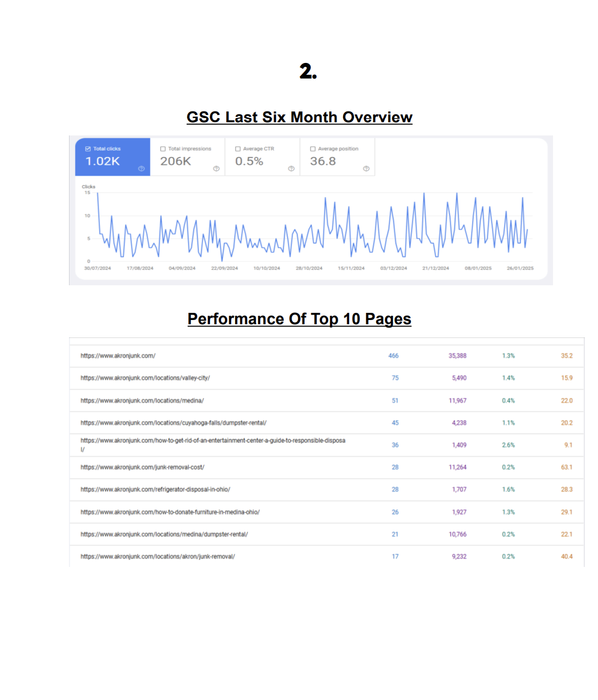Click help icon in Average position card
Viewport: 598px width, 700px height.
[x=366, y=169]
